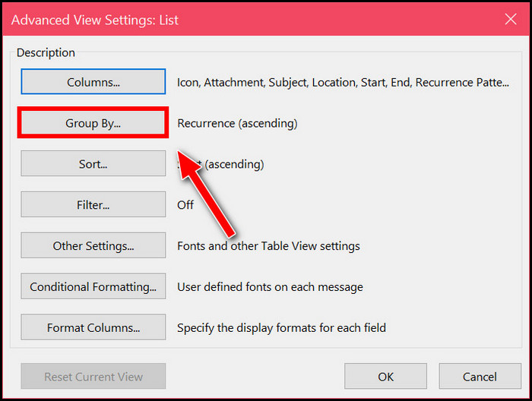Close the dialog using the X button
532x401 pixels.
[x=508, y=20]
